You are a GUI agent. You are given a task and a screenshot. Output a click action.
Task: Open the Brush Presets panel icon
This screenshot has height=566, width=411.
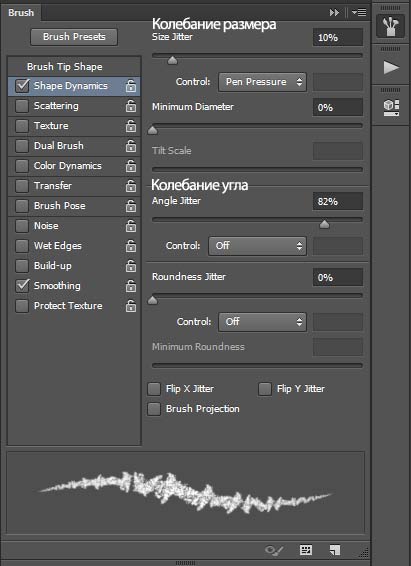(390, 26)
